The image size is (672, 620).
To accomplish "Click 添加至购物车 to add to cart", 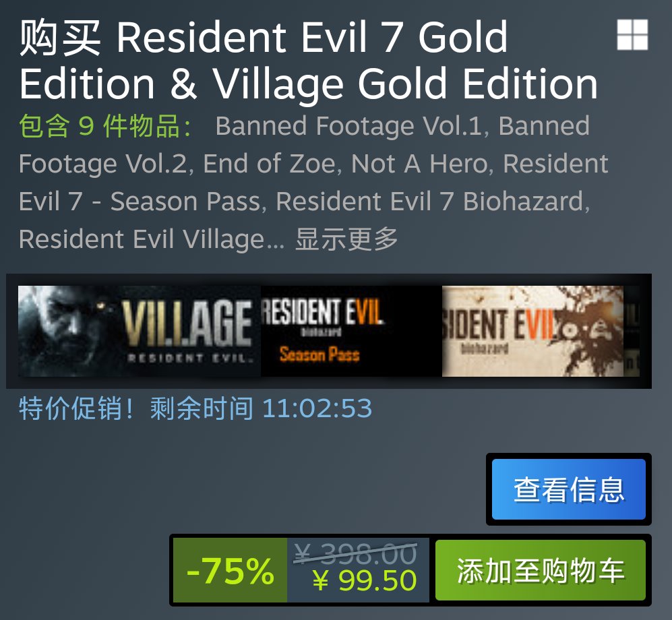I will click(541, 570).
